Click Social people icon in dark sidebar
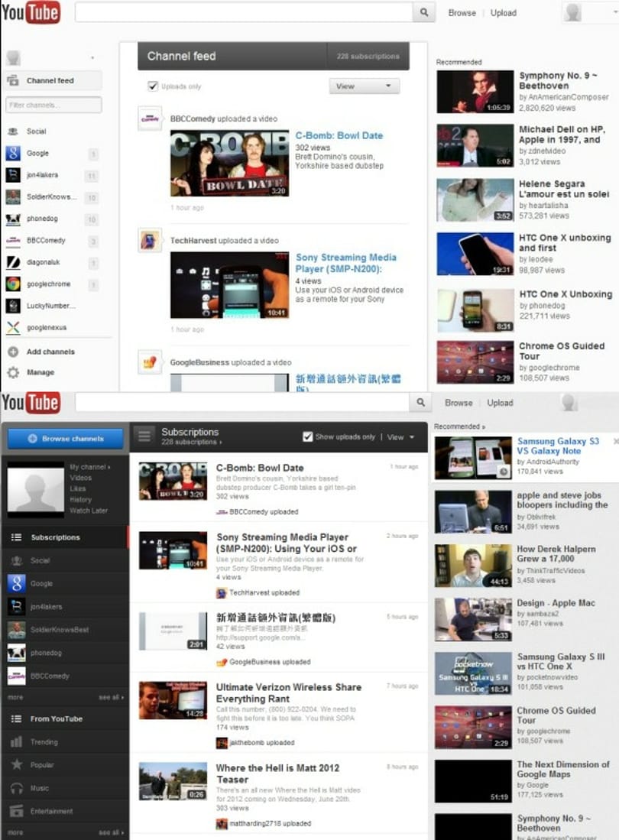Image resolution: width=619 pixels, height=840 pixels. pyautogui.click(x=17, y=560)
